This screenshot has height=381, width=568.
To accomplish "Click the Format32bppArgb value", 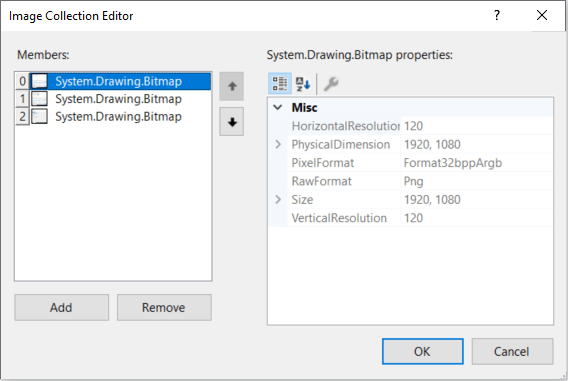I will click(453, 163).
